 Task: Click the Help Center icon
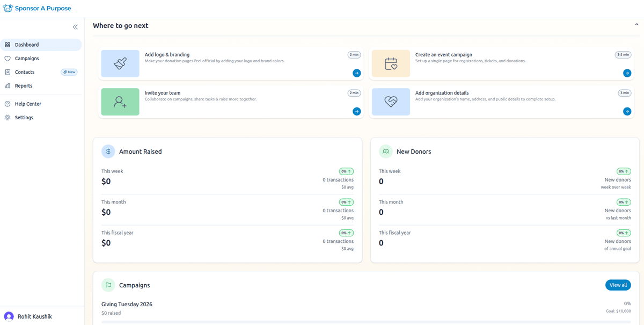(x=6, y=104)
